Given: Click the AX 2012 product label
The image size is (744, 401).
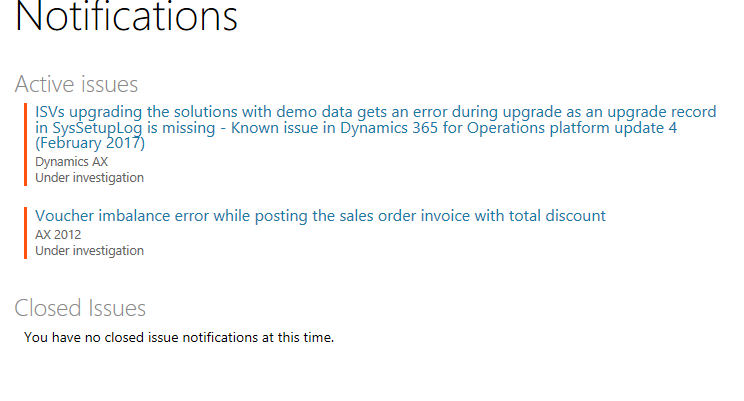Looking at the screenshot, I should [x=58, y=235].
